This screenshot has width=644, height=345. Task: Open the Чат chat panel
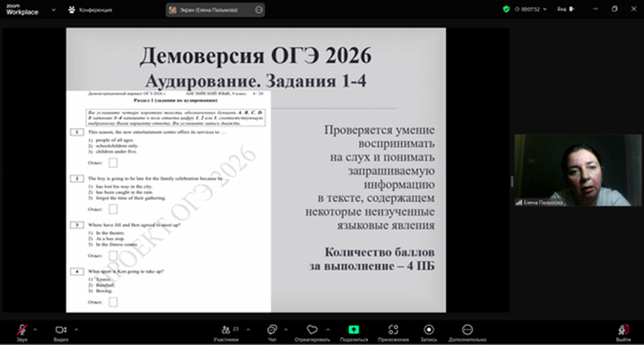tap(272, 330)
